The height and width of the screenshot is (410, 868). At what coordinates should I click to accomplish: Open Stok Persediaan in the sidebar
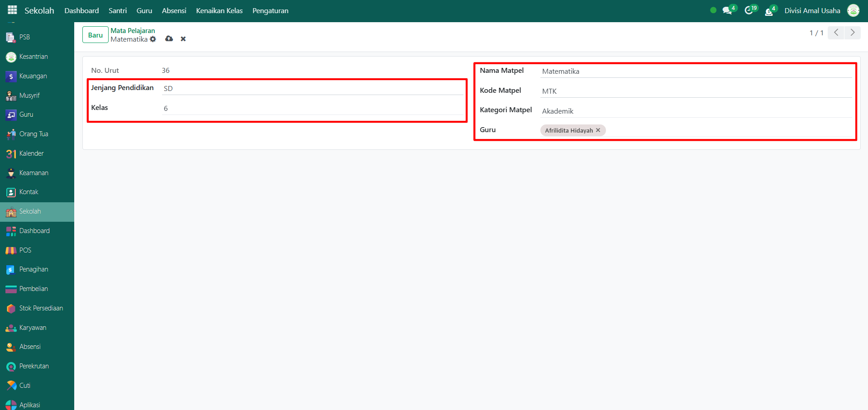point(41,308)
